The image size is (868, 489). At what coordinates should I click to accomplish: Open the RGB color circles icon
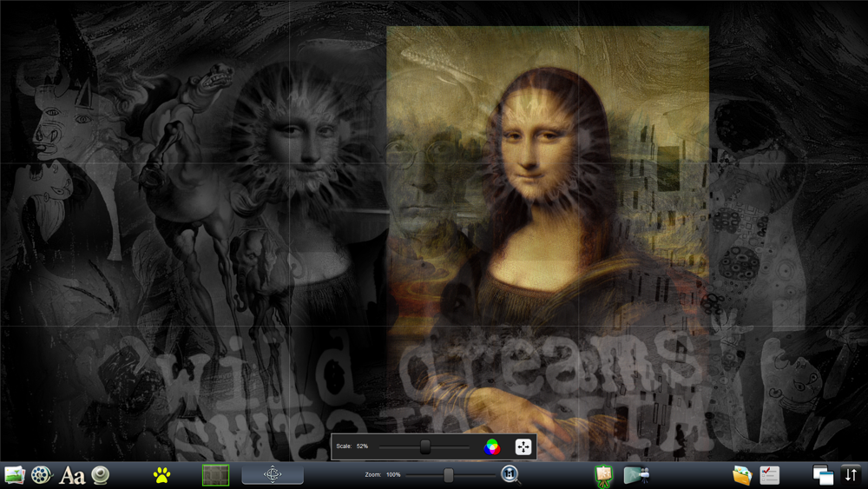tap(491, 446)
